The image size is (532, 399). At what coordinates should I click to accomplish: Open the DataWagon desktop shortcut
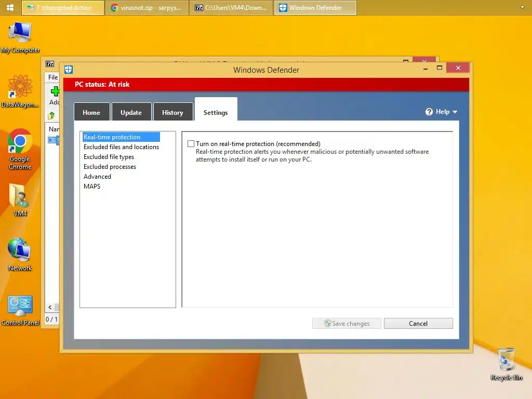(20, 91)
